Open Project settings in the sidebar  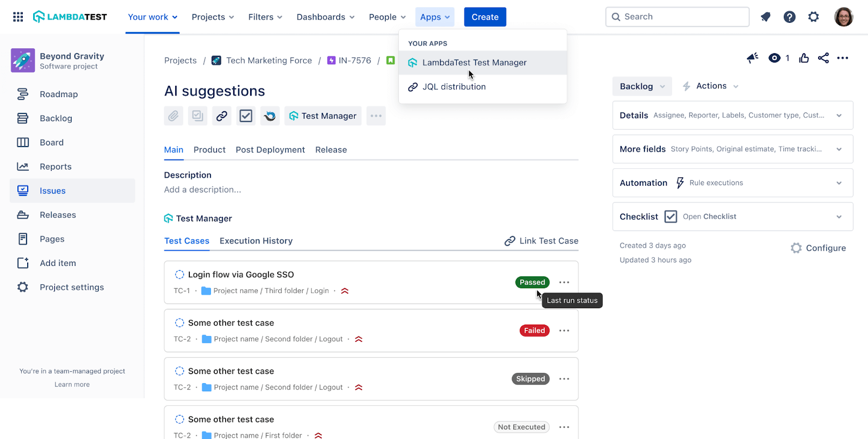click(x=72, y=287)
